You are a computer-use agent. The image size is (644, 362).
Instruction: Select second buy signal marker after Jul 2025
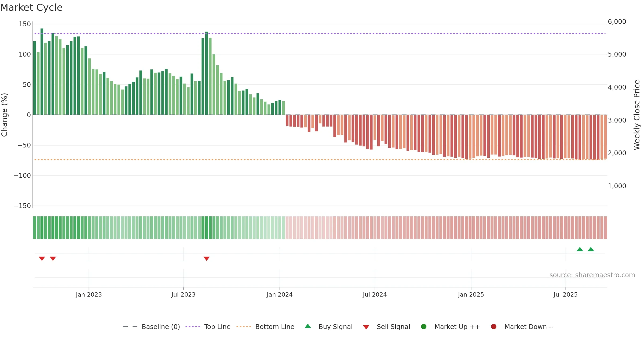coord(591,249)
